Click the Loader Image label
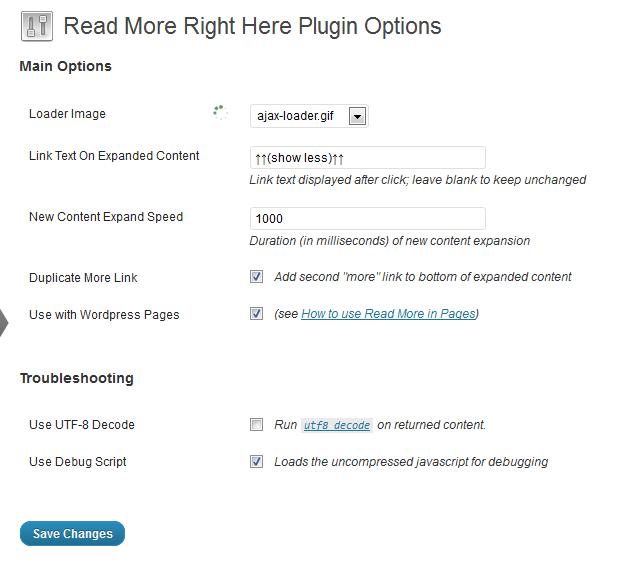 tap(67, 114)
